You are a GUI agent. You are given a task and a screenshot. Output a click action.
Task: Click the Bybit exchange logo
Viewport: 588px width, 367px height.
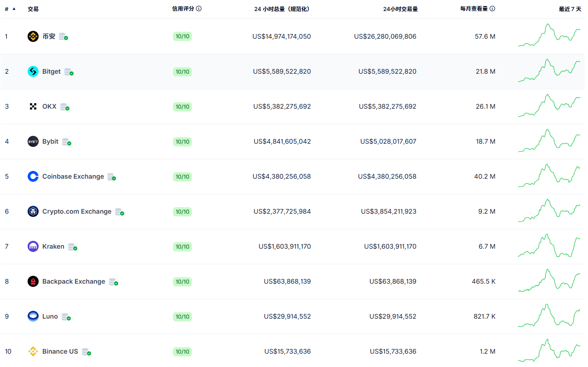point(33,141)
